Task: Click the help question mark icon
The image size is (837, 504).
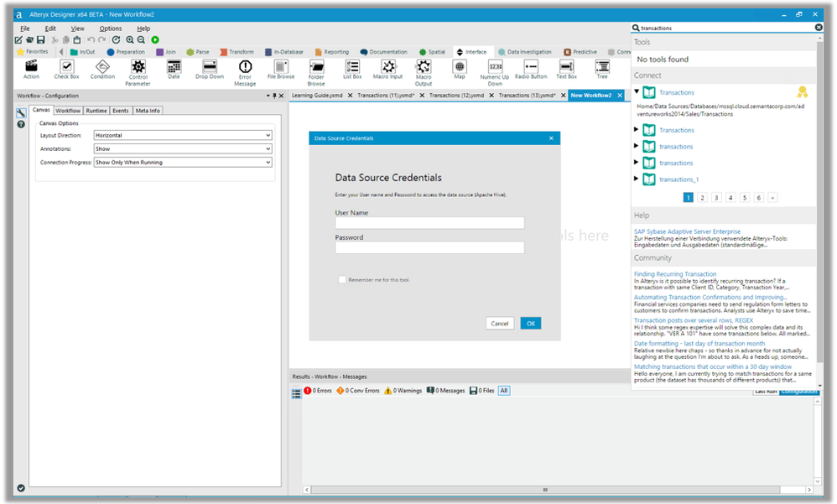Action: [x=21, y=124]
